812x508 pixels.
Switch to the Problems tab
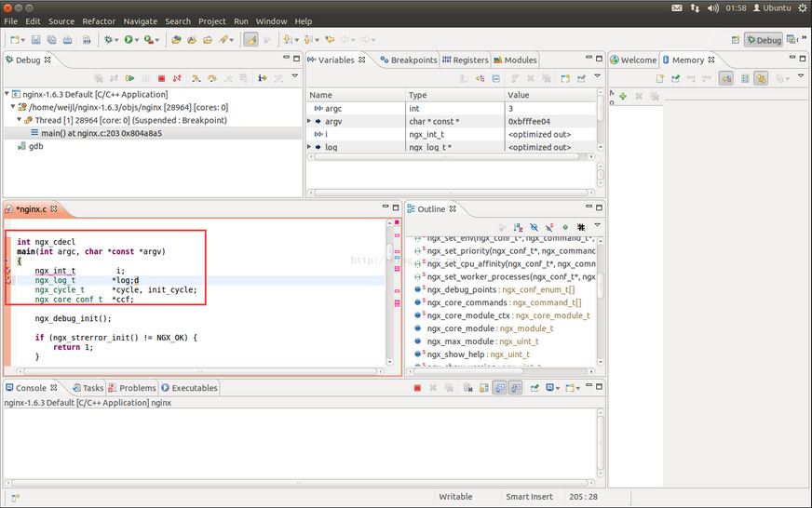tap(131, 388)
